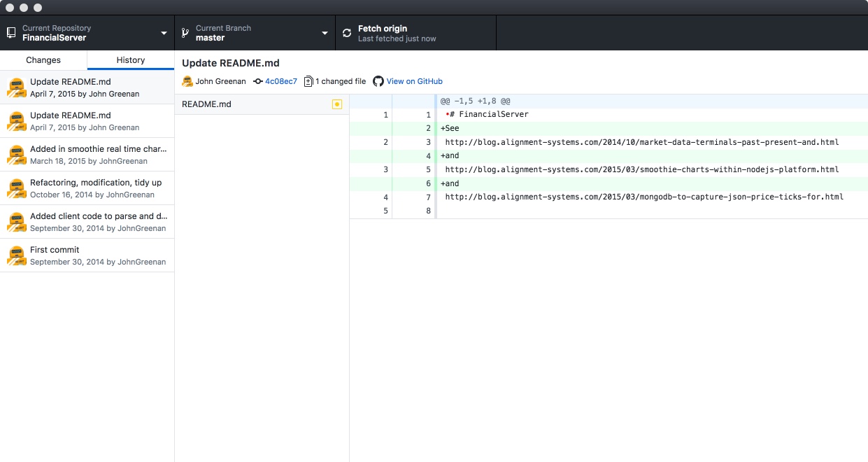Click the diff hunk header @@ -1,5 +1,8 @@
This screenshot has width=868, height=462.
coord(476,101)
